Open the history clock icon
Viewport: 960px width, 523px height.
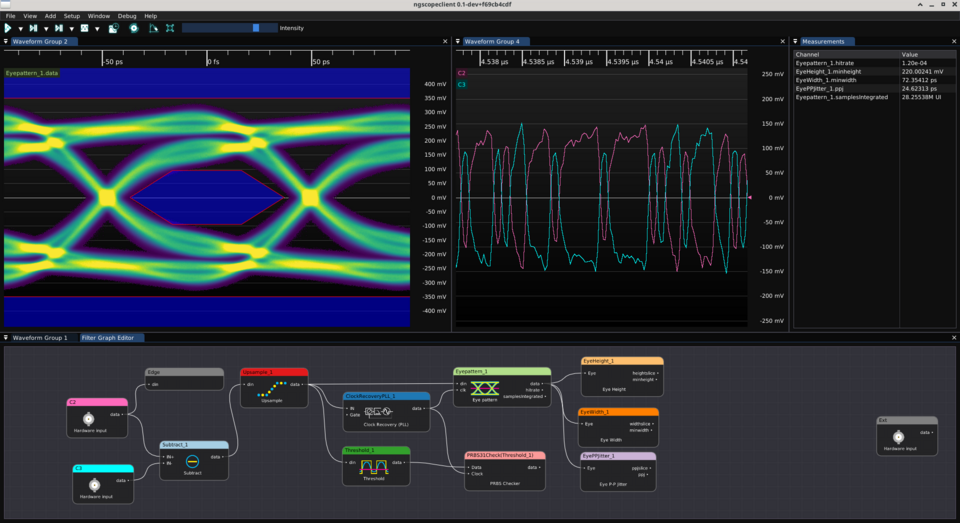coord(113,28)
